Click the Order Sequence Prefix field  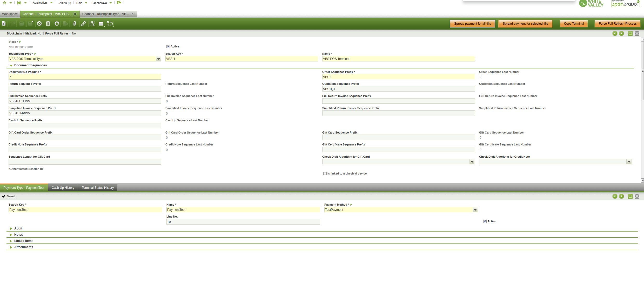click(398, 77)
